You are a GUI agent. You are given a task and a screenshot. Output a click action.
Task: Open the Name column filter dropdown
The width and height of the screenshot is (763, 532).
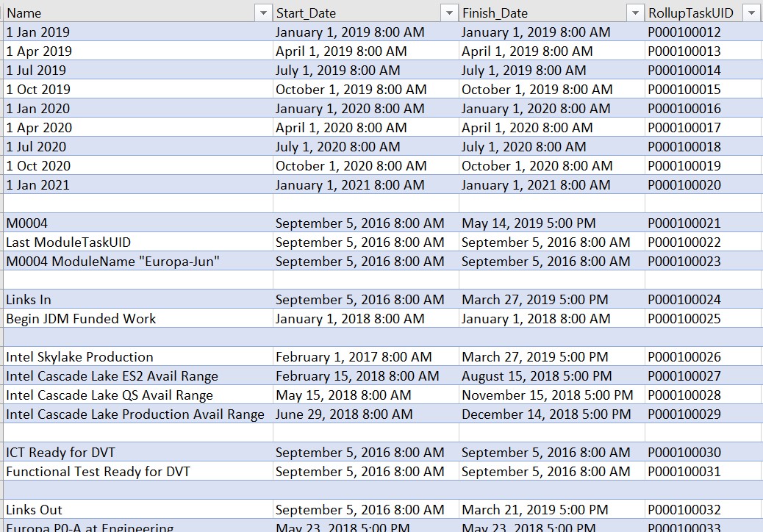coord(263,13)
